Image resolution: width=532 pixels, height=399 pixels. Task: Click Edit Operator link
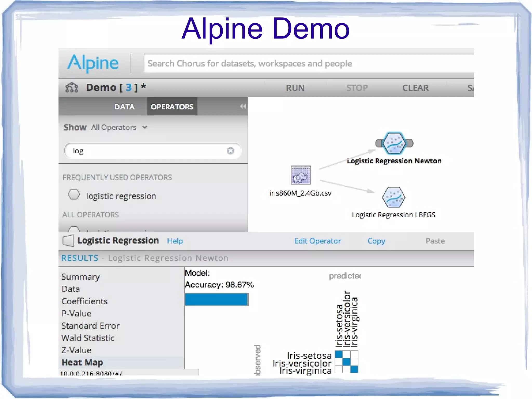point(317,241)
